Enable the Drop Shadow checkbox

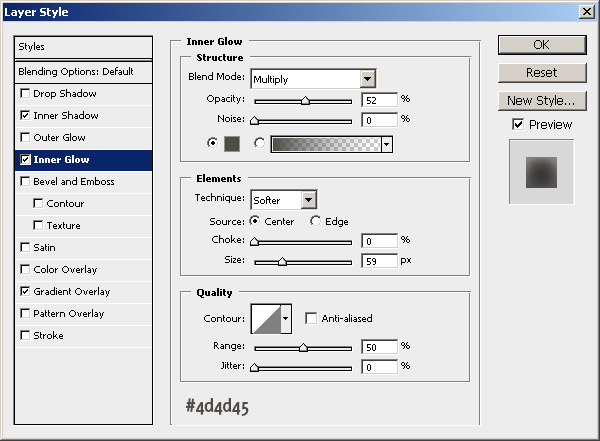tap(25, 93)
